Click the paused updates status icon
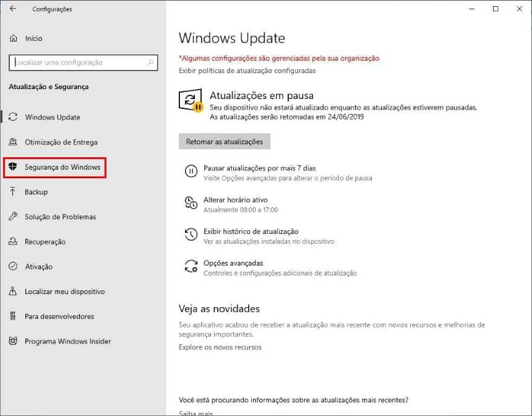 tap(191, 100)
